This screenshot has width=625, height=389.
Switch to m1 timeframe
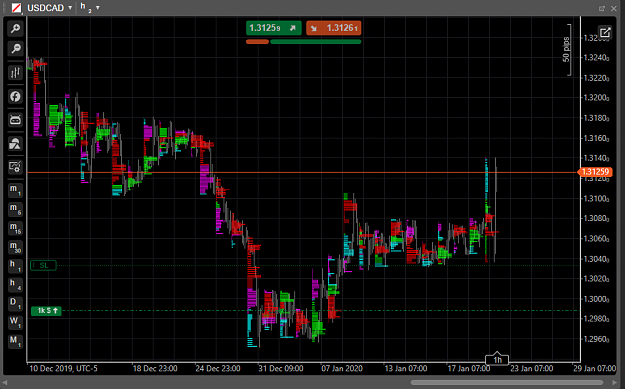point(15,190)
